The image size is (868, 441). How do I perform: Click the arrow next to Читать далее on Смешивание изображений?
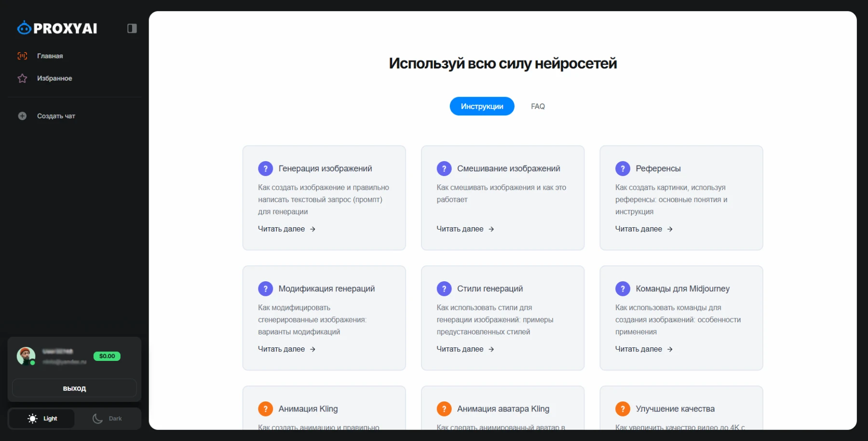[491, 229]
